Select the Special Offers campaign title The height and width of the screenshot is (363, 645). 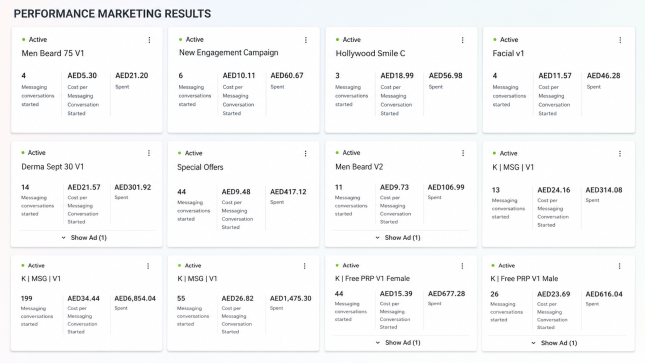point(200,167)
